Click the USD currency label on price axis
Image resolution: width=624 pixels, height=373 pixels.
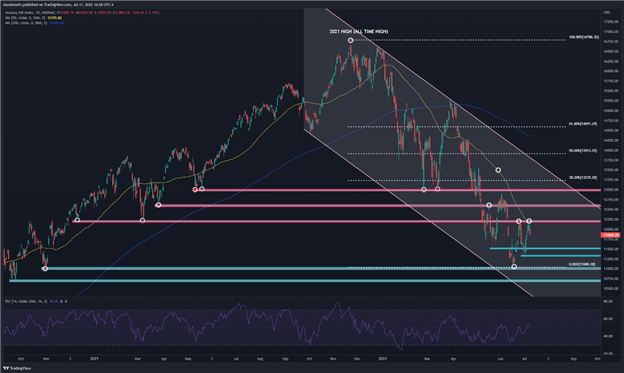[606, 12]
